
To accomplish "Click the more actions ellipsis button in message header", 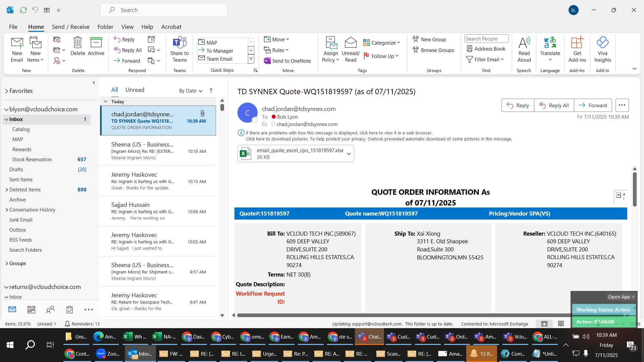I will click(x=622, y=105).
